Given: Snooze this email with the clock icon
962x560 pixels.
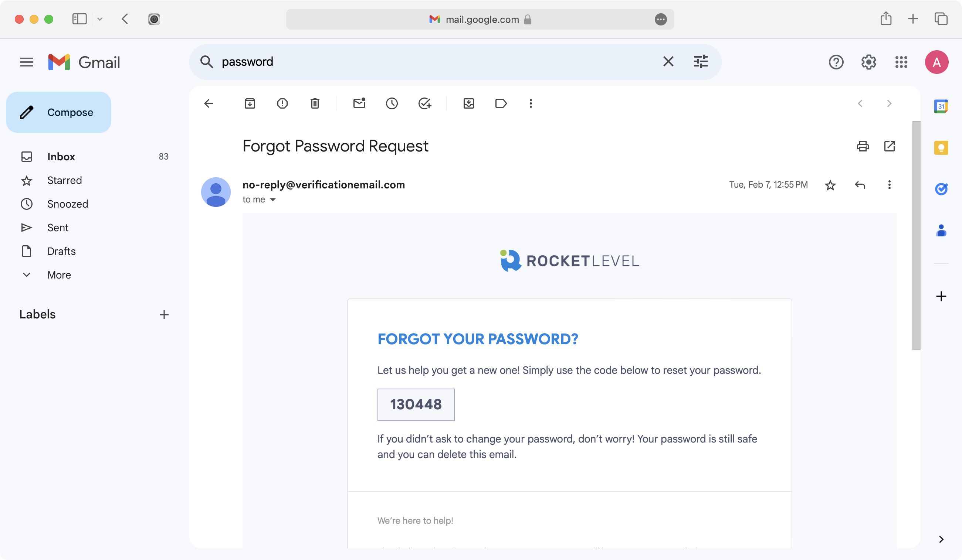Looking at the screenshot, I should coord(392,103).
